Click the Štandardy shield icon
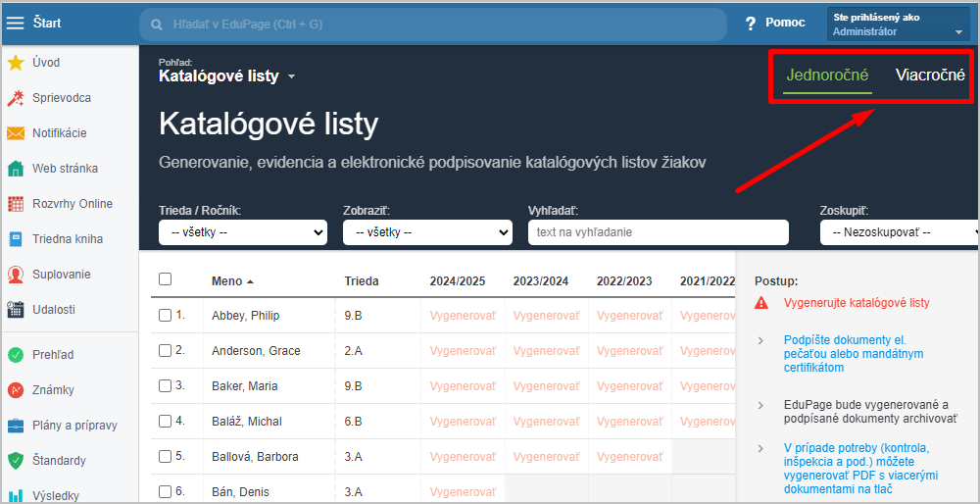Image resolution: width=980 pixels, height=504 pixels. click(x=16, y=461)
